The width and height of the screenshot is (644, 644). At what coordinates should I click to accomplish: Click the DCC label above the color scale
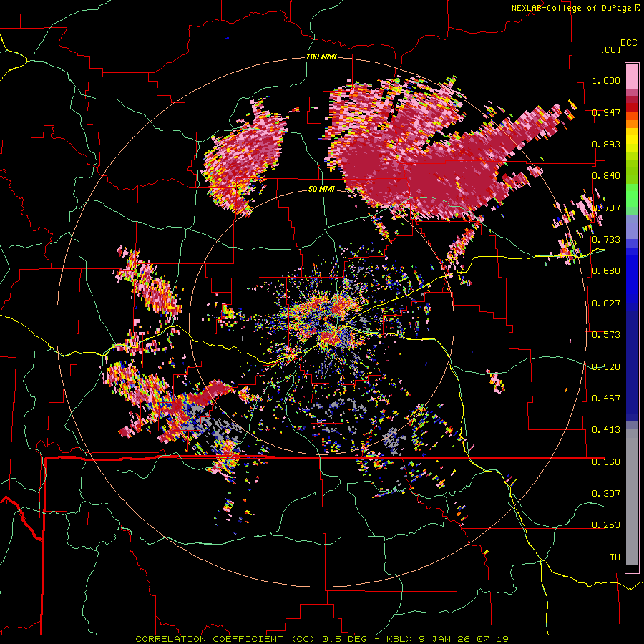(629, 43)
